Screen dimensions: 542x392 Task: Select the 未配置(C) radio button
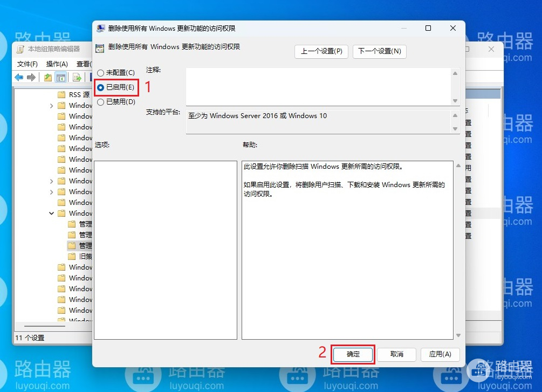tap(100, 73)
